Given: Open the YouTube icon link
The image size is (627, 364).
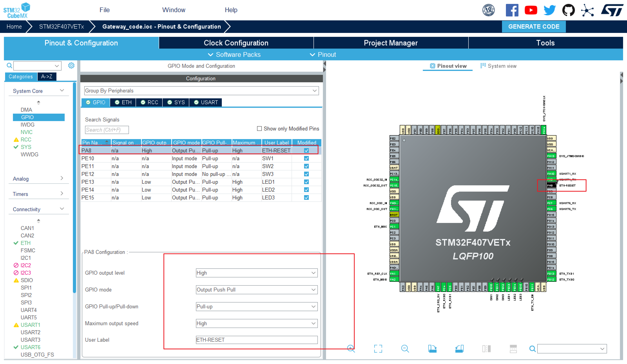Looking at the screenshot, I should coord(531,10).
